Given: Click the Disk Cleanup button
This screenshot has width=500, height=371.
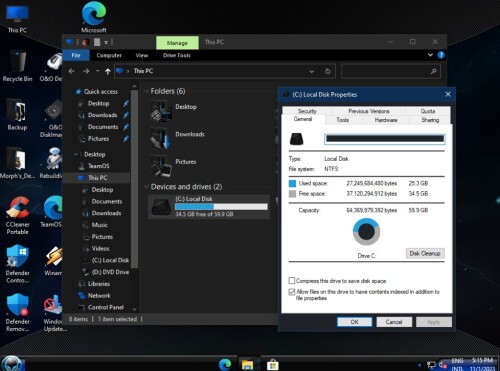Looking at the screenshot, I should (x=425, y=253).
